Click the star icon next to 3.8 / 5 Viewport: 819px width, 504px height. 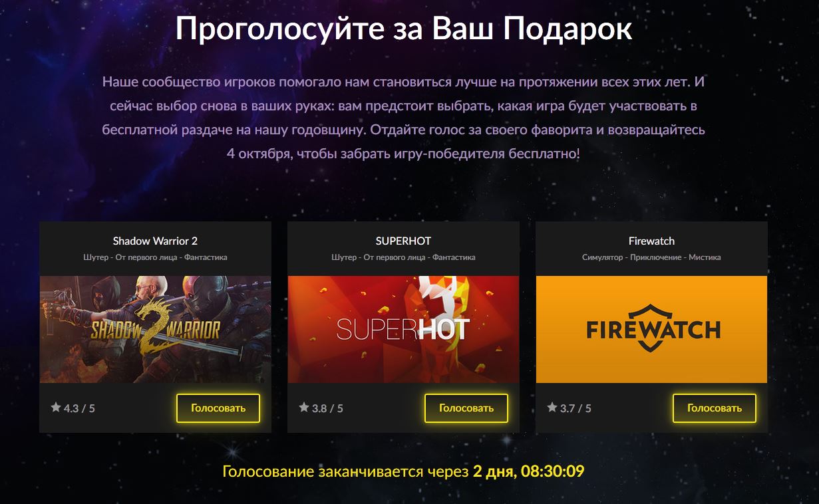[304, 407]
